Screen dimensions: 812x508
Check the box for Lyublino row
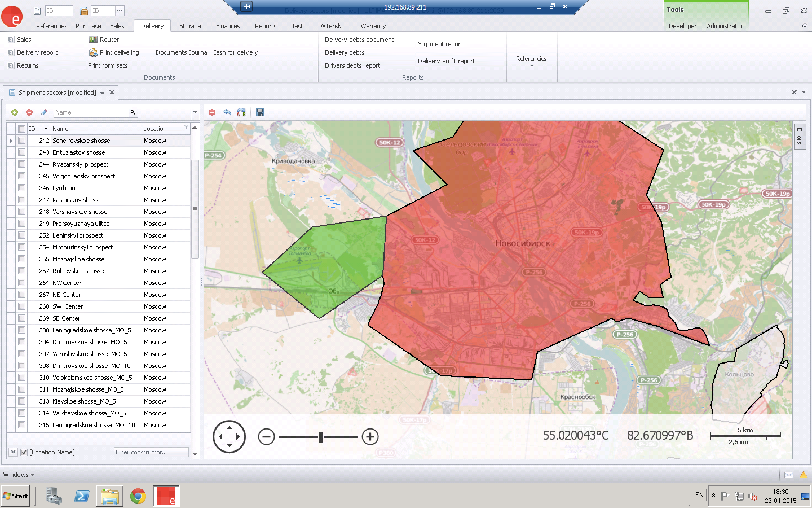(x=21, y=188)
